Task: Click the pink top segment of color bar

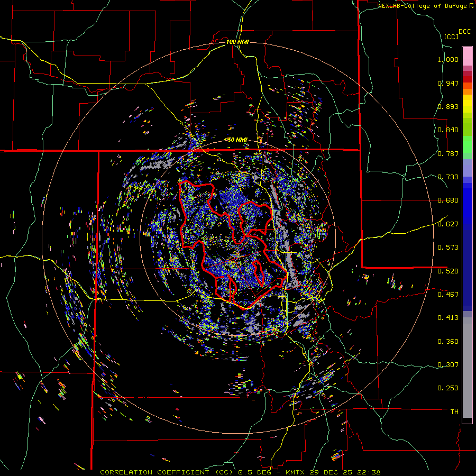Action: [x=467, y=56]
